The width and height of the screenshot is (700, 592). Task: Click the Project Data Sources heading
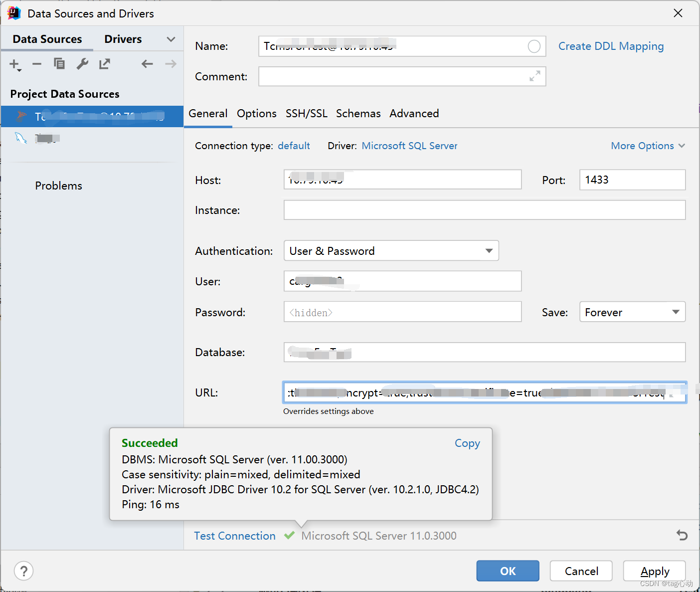coord(65,94)
